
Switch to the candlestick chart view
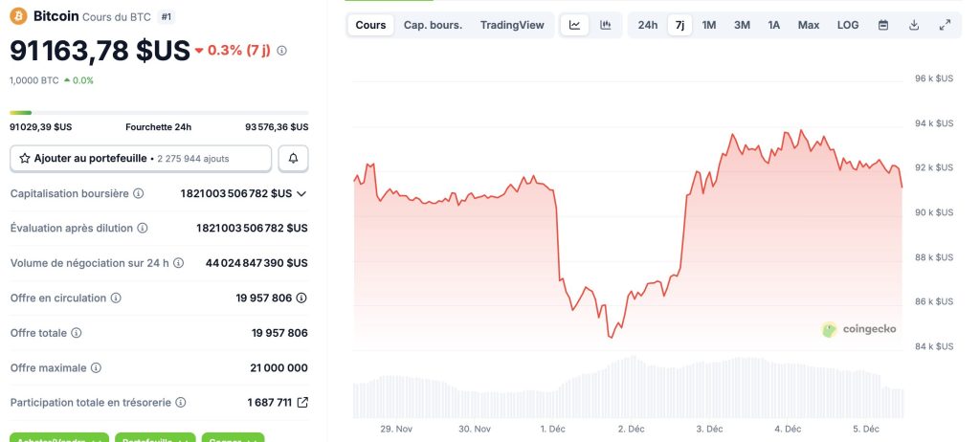[x=605, y=25]
